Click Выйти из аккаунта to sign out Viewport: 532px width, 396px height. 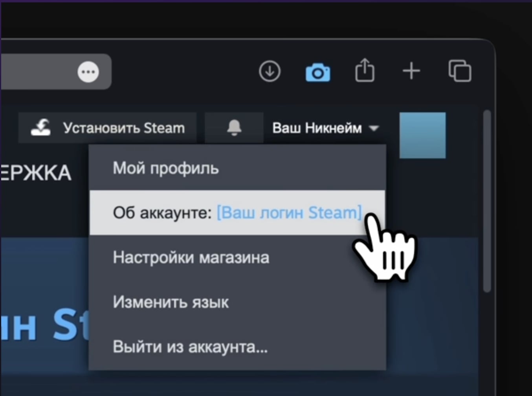(x=190, y=347)
